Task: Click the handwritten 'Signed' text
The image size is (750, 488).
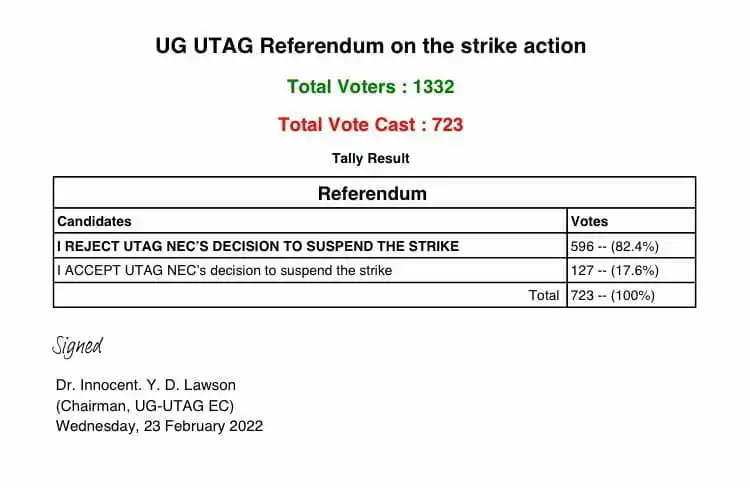Action: [77, 346]
